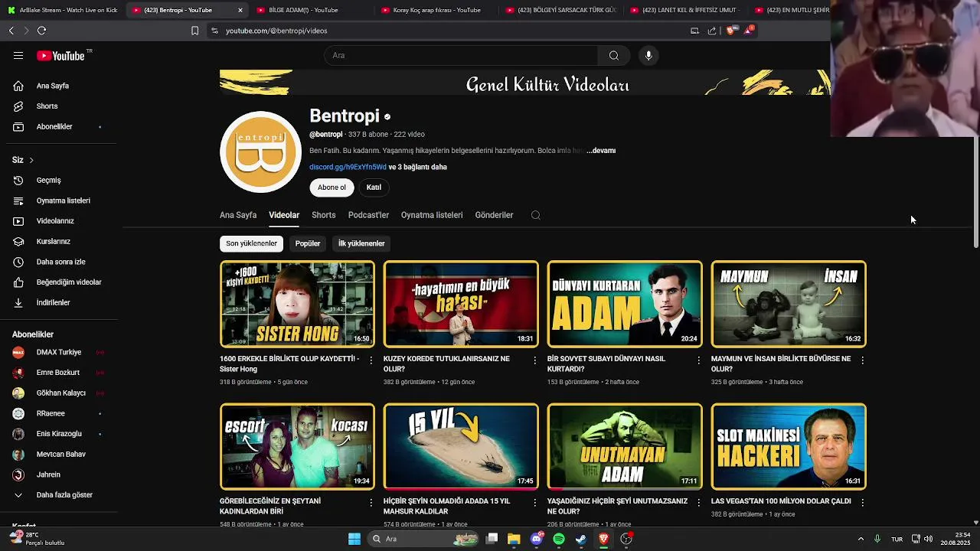The width and height of the screenshot is (980, 551).
Task: Open Spotify from the taskbar
Action: [559, 539]
